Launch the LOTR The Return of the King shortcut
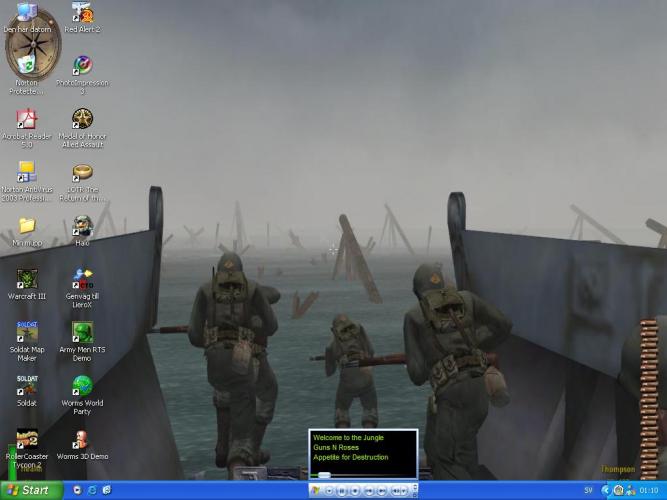Image resolution: width=667 pixels, height=500 pixels. tap(82, 181)
